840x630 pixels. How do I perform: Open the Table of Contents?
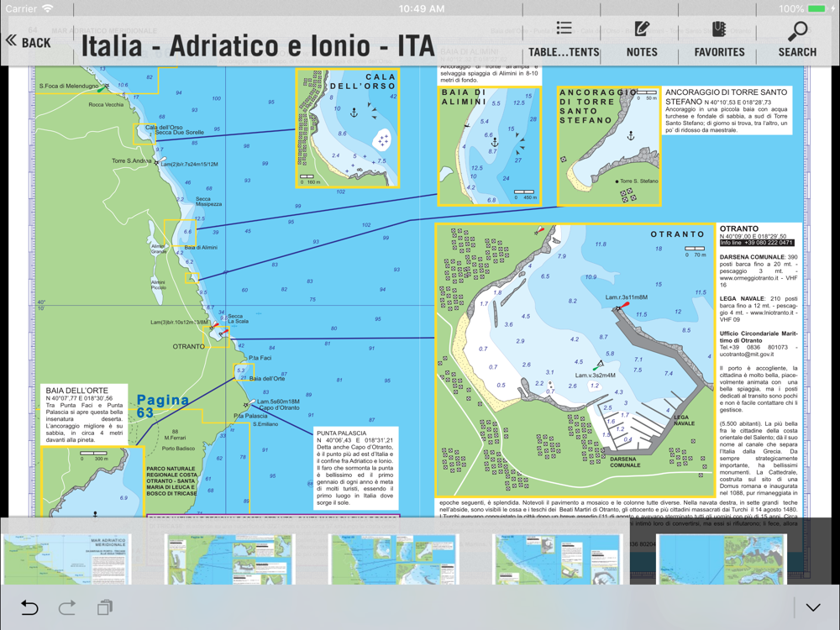click(564, 39)
